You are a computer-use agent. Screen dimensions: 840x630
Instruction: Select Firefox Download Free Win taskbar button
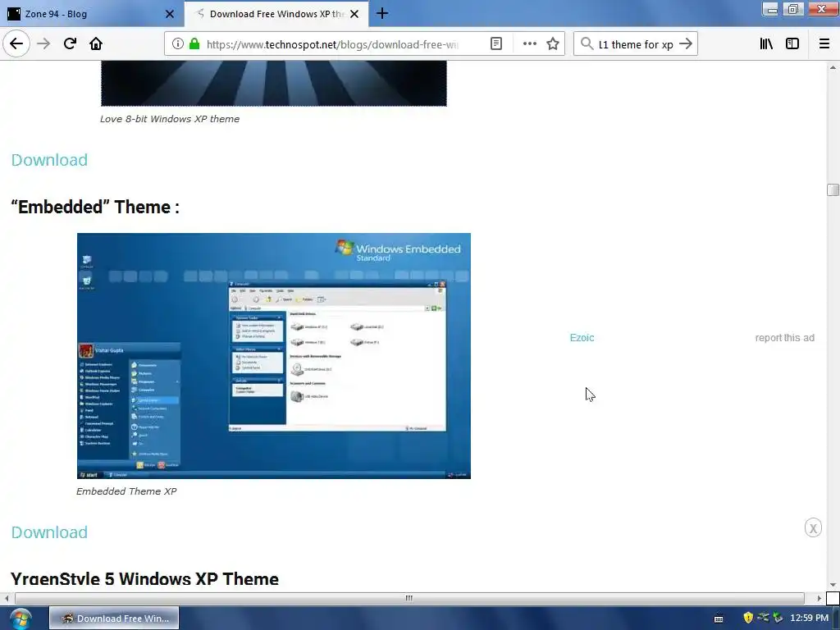coord(114,619)
